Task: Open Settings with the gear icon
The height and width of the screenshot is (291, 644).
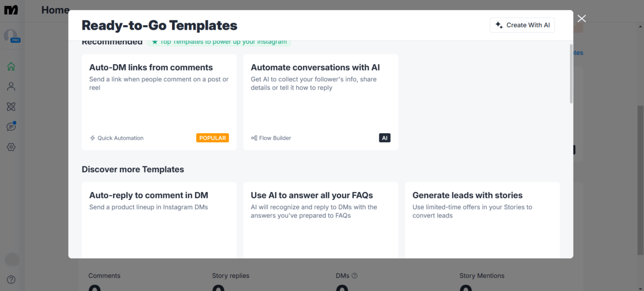Action: (11, 147)
